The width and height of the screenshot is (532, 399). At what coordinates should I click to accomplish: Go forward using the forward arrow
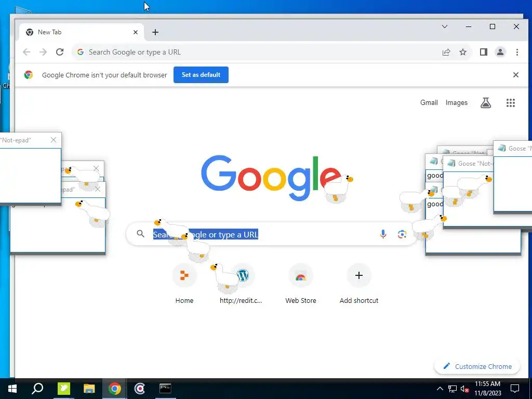coord(43,52)
